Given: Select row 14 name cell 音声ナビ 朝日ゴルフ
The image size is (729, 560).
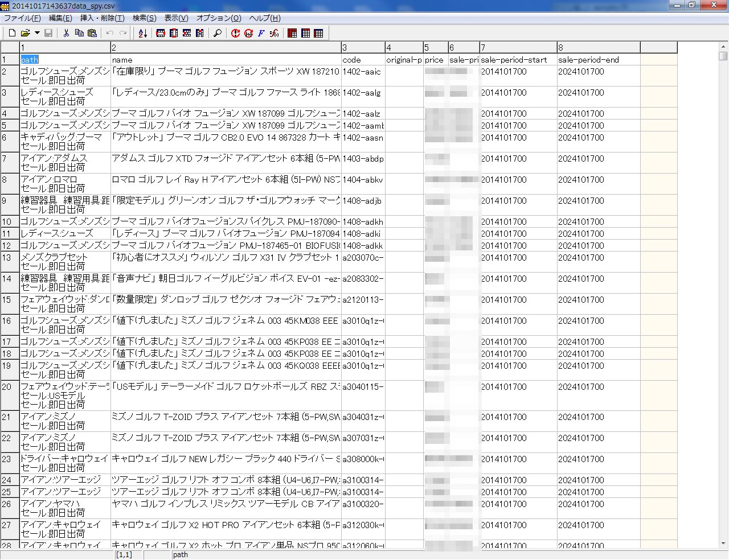Looking at the screenshot, I should point(226,283).
